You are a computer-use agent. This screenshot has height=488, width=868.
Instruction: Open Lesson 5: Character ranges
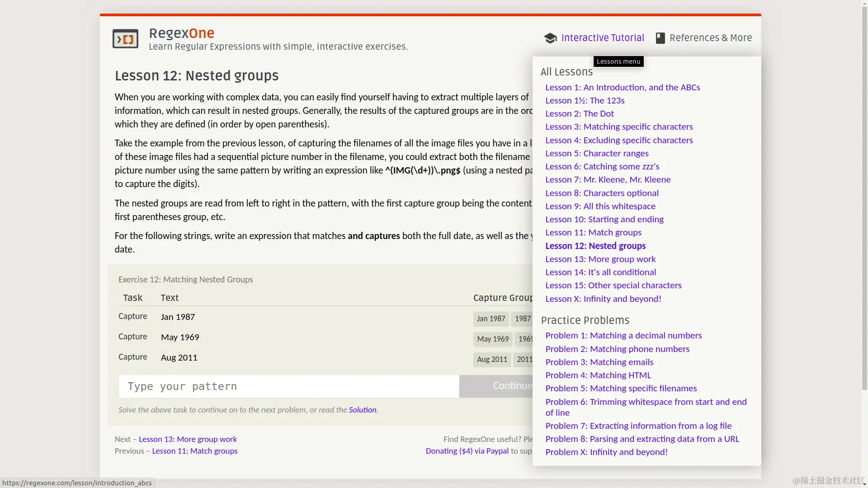click(x=596, y=153)
